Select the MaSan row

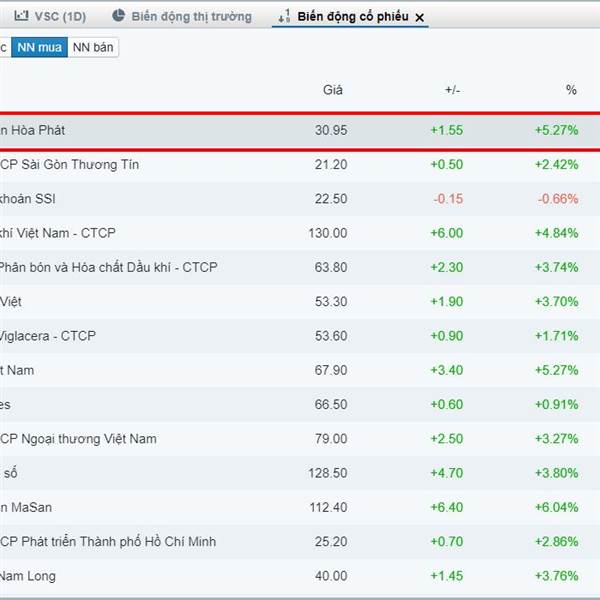[x=300, y=507]
